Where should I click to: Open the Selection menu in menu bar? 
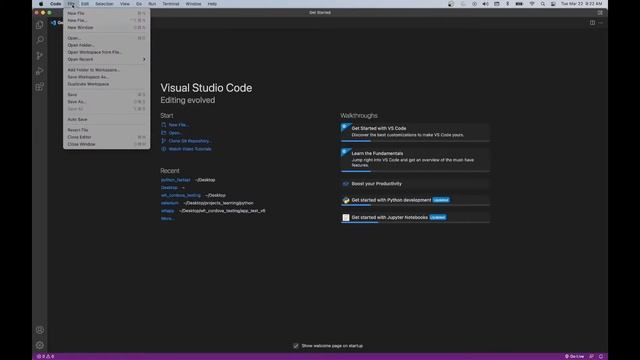[x=104, y=4]
